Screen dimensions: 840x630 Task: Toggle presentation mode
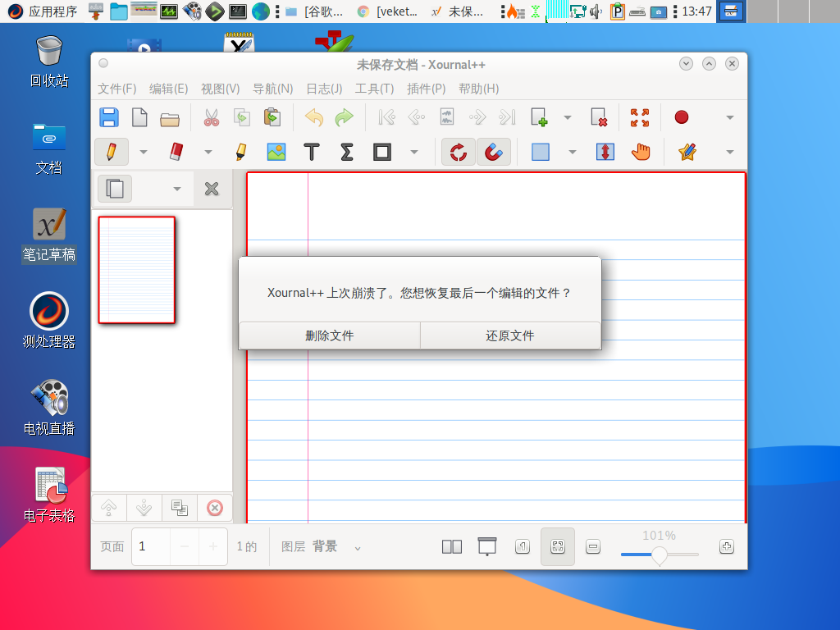pyautogui.click(x=487, y=547)
